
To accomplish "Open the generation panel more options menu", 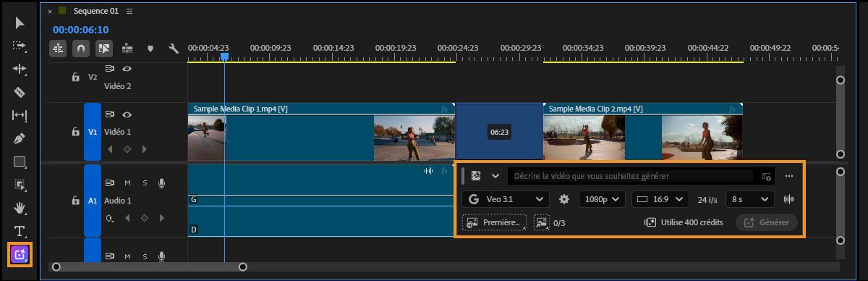I will coord(789,176).
